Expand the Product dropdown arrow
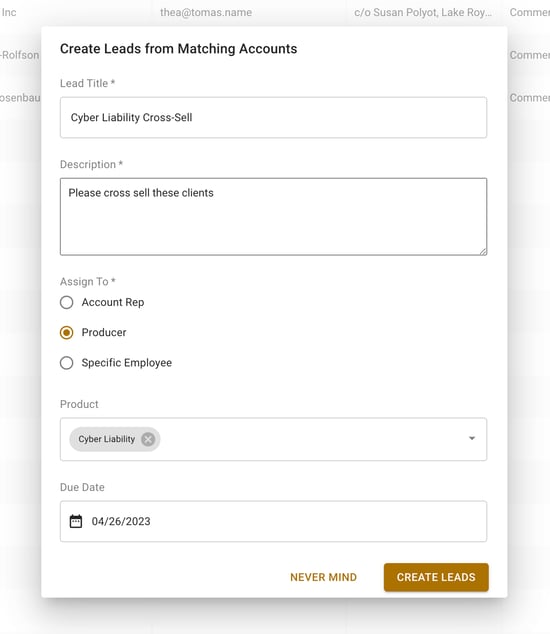Viewport: 550px width, 634px height. tap(472, 439)
